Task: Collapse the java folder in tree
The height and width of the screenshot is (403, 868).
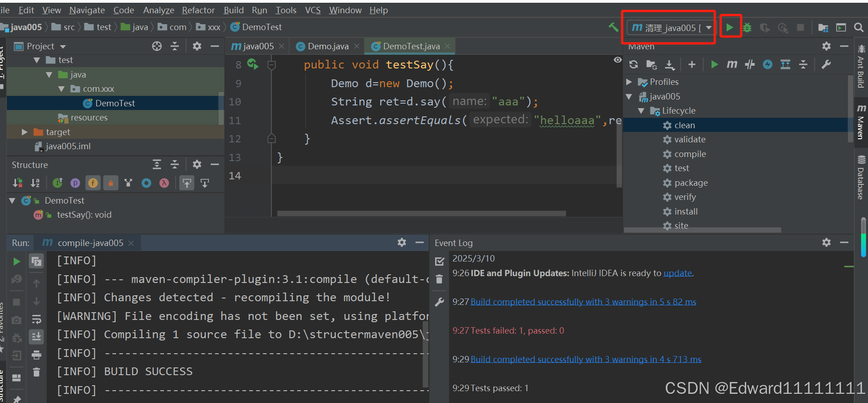Action: [49, 75]
